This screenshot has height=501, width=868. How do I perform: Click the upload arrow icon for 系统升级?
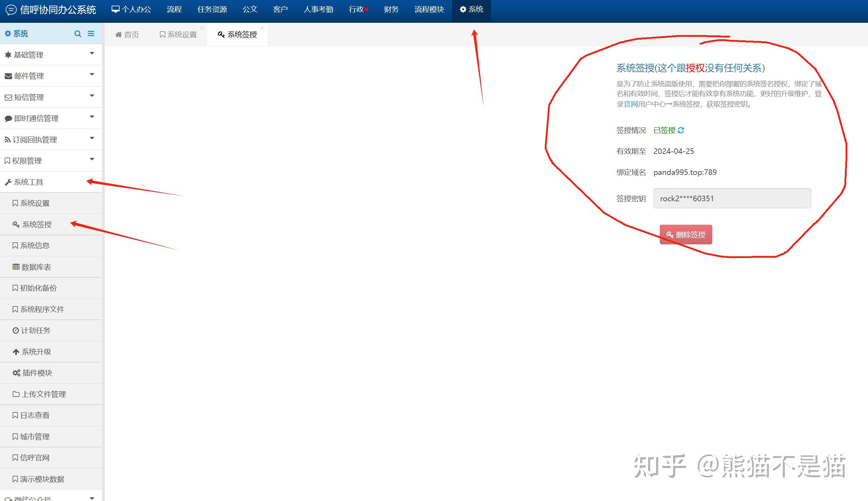pos(16,351)
